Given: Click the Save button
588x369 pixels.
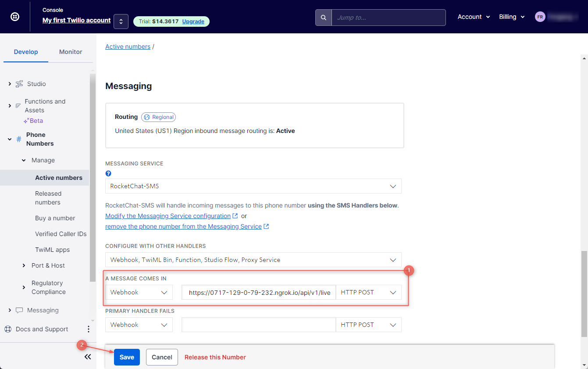Looking at the screenshot, I should pos(127,357).
